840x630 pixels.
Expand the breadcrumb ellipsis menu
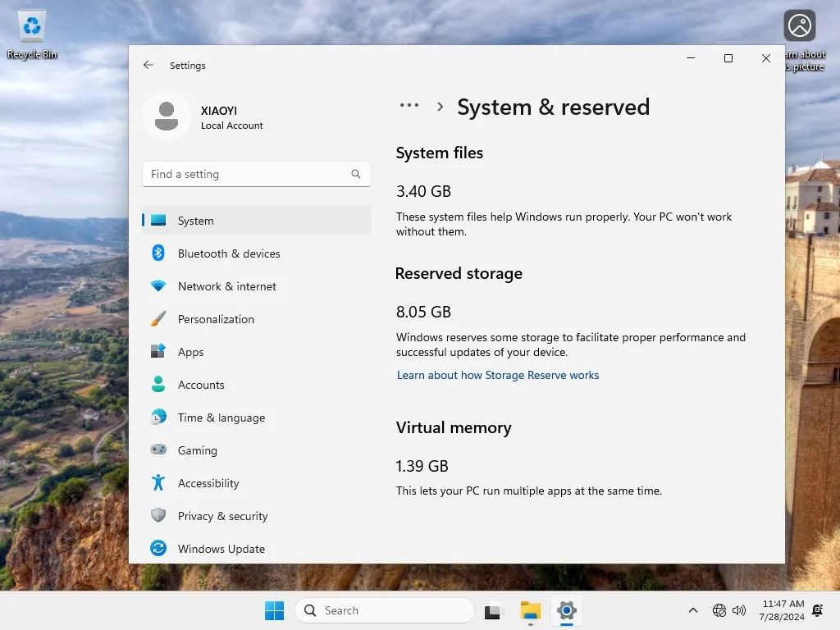click(409, 106)
